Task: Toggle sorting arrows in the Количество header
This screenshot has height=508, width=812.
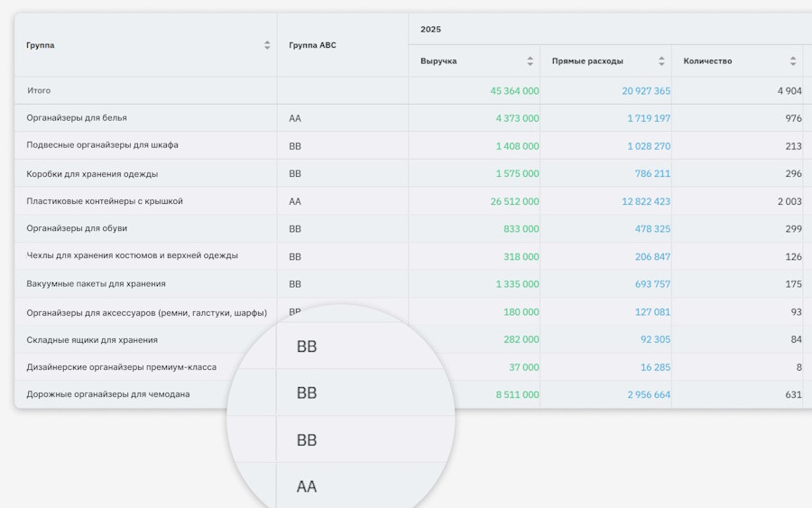Action: (x=793, y=61)
